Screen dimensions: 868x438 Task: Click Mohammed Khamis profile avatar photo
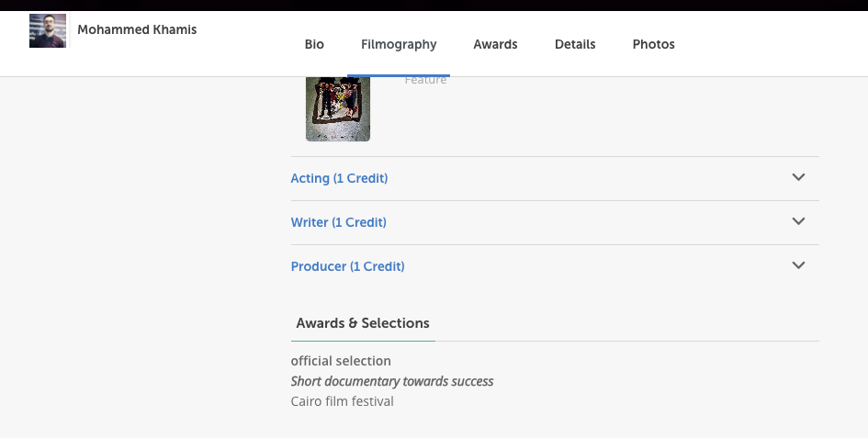tap(48, 30)
